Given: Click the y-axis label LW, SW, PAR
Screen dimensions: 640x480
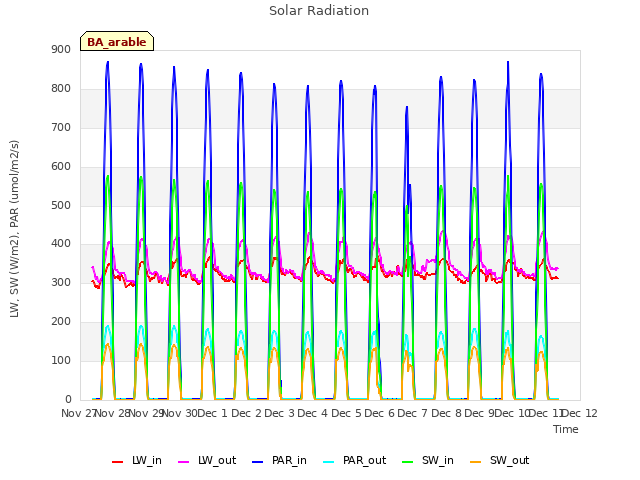Looking at the screenshot, I should 14,229.
